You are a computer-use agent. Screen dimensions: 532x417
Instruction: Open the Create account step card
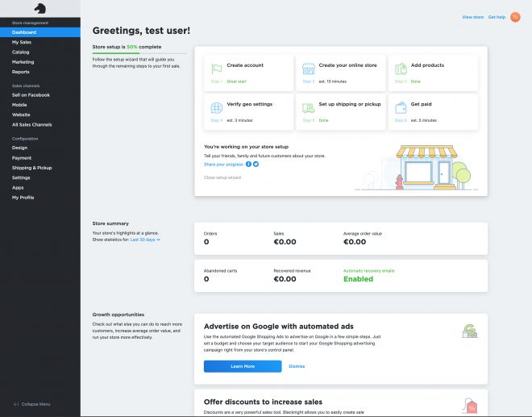click(249, 73)
